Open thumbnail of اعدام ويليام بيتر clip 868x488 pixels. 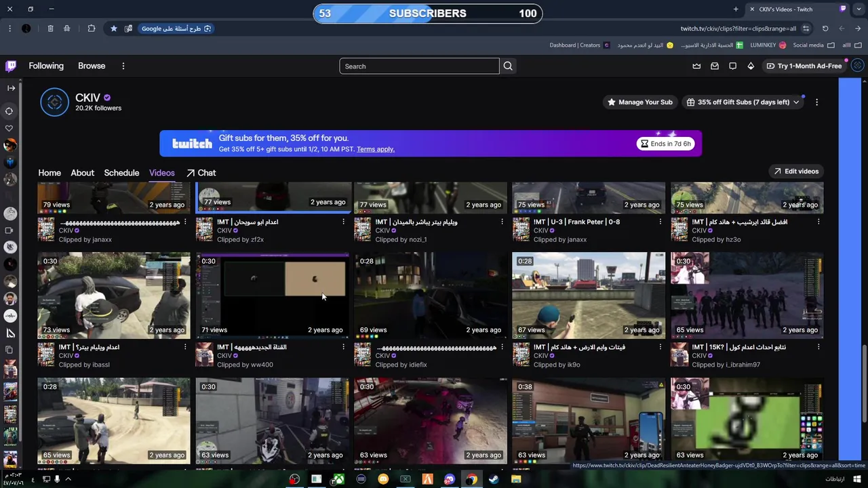[x=114, y=296]
